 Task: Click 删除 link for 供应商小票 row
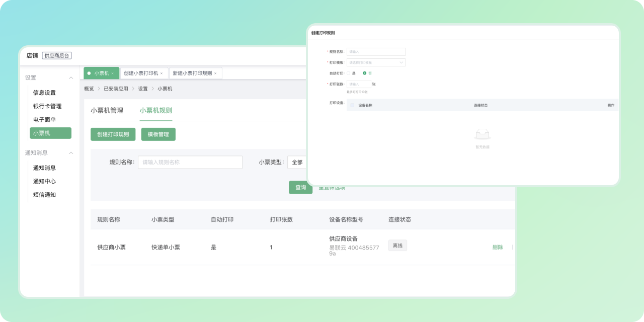coord(498,247)
